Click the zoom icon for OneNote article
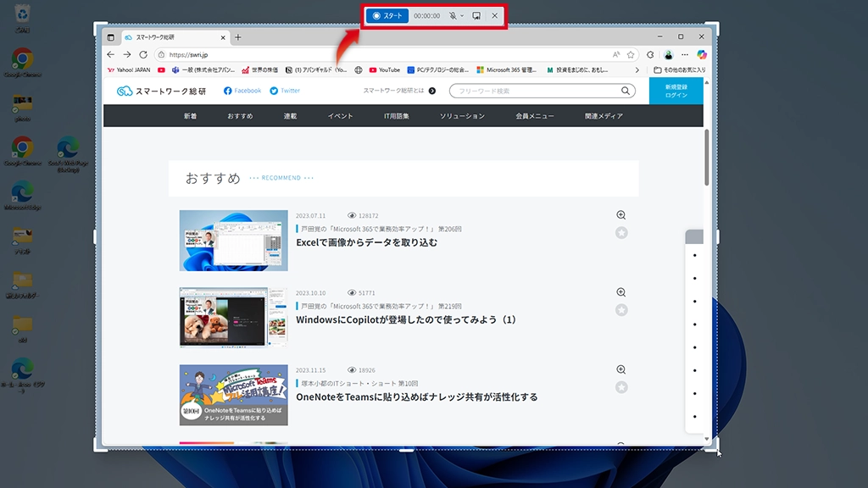Viewport: 868px width, 488px height. [621, 369]
